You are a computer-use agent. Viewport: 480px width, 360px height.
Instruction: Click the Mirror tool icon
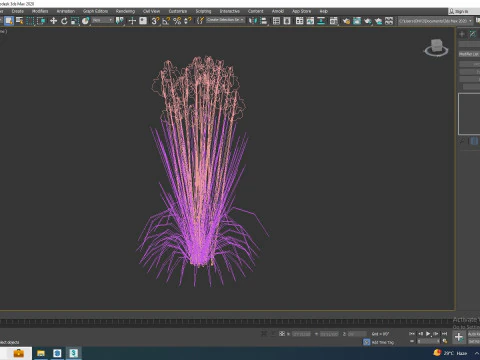tap(253, 21)
